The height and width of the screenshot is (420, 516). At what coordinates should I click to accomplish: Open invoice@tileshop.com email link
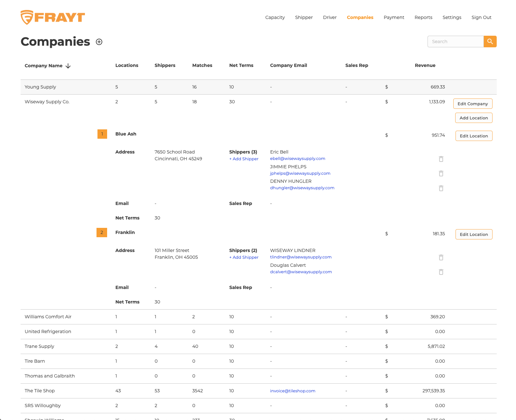point(292,391)
